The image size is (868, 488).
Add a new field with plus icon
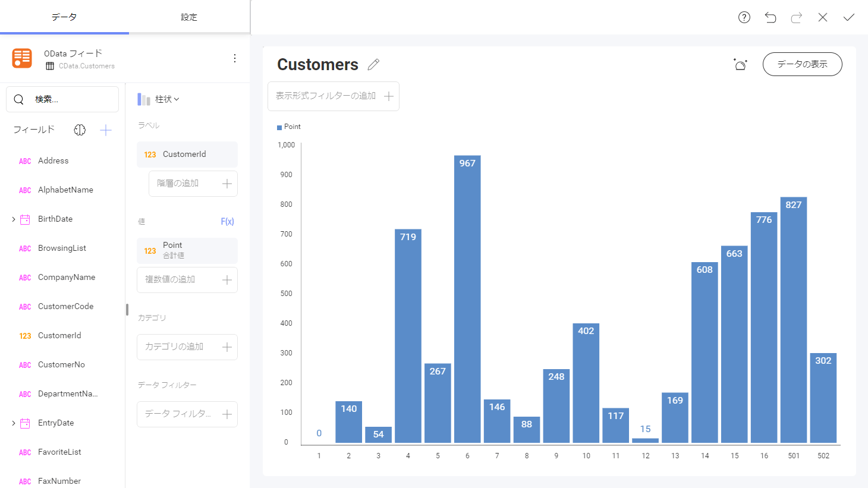tap(106, 130)
